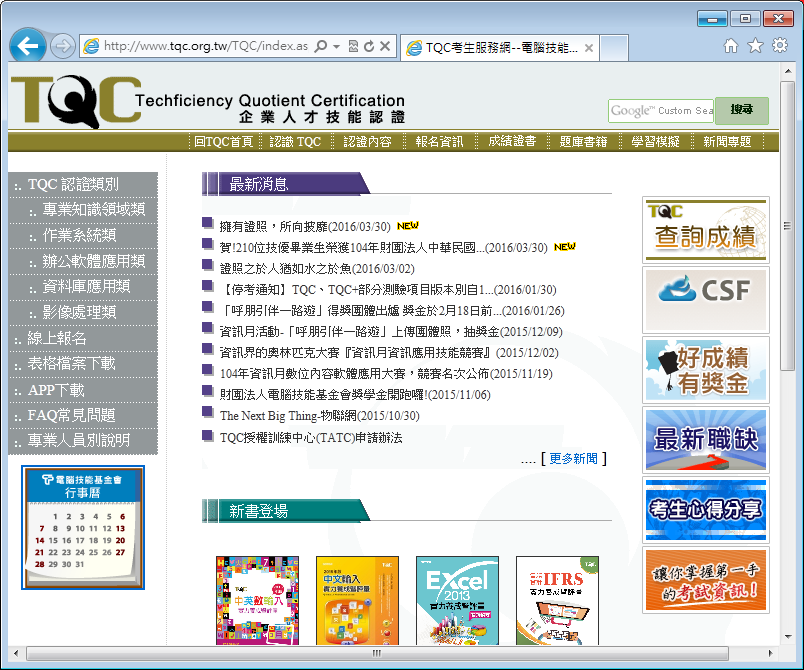Viewport: 804px width, 670px height.
Task: Open the 最新職缺 banner
Action: click(x=706, y=440)
